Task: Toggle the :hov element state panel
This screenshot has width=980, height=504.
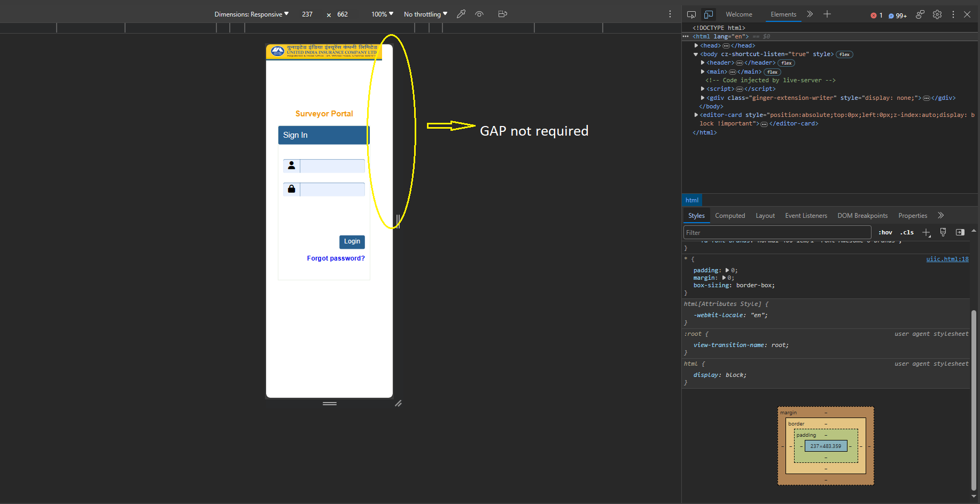Action: (x=885, y=233)
